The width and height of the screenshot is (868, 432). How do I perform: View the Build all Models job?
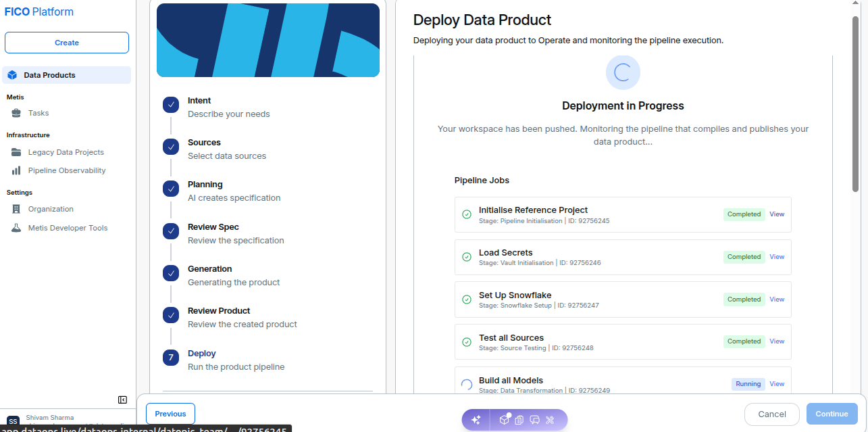(x=777, y=384)
